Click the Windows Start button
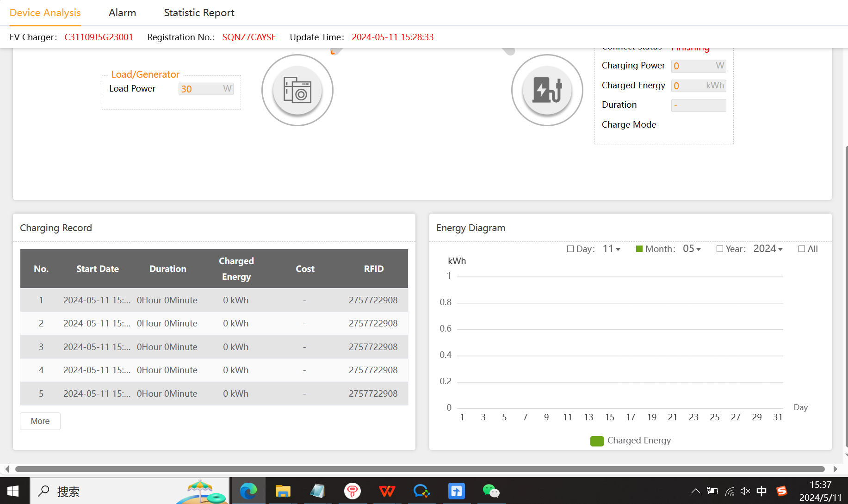 (x=13, y=491)
